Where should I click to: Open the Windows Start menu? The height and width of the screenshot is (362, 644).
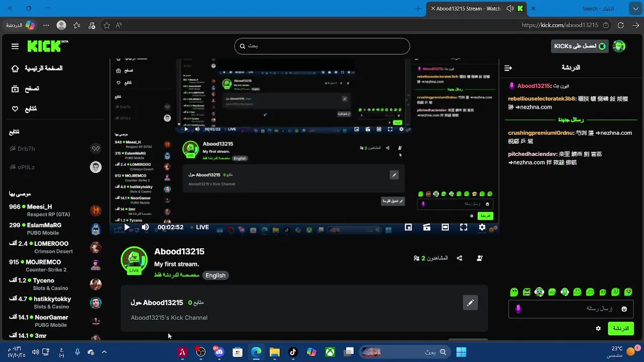tap(461, 352)
